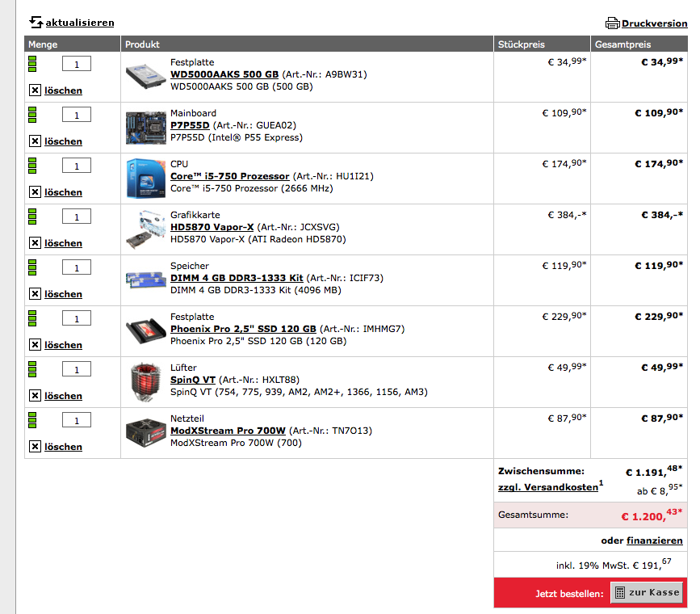Open the P7P55D mainboard product image
700x614 pixels.
145,128
